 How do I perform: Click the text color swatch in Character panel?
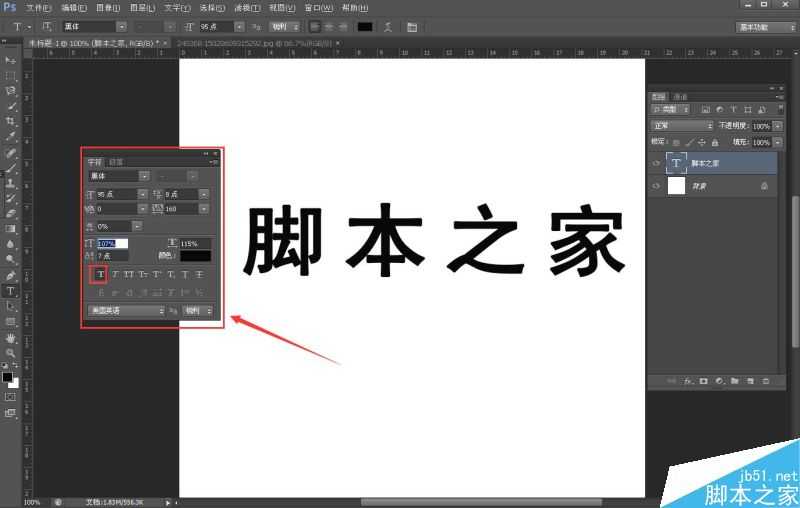coord(195,257)
